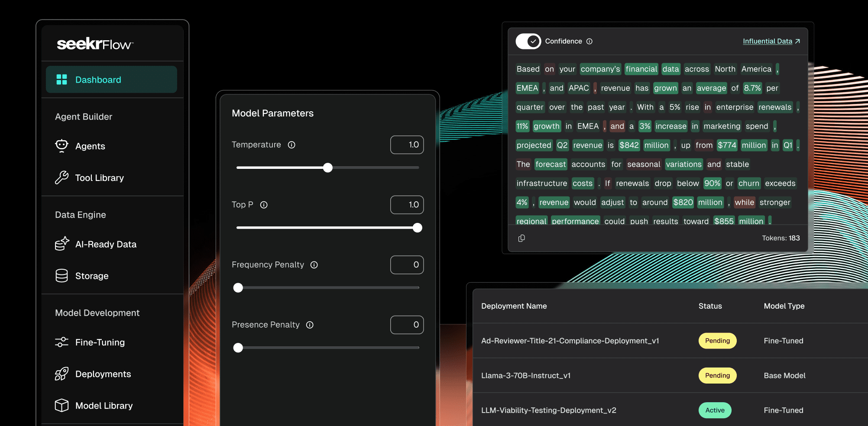Click the Temperature slider handle
Screen dimensions: 868x426
click(328, 168)
